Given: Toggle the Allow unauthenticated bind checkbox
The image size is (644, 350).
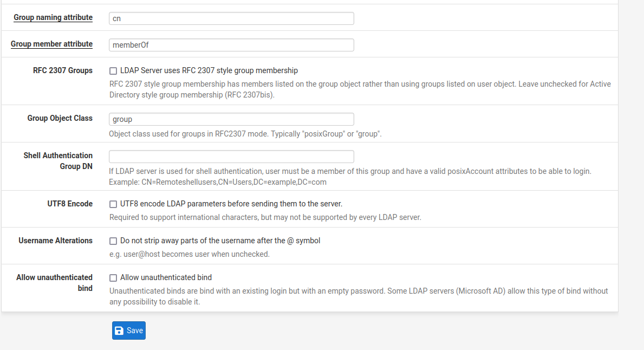Looking at the screenshot, I should (113, 278).
